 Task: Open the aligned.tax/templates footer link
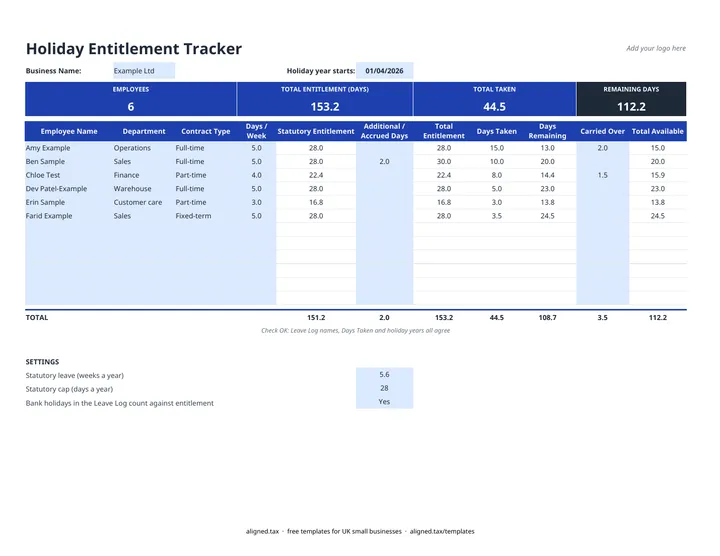[x=442, y=531]
